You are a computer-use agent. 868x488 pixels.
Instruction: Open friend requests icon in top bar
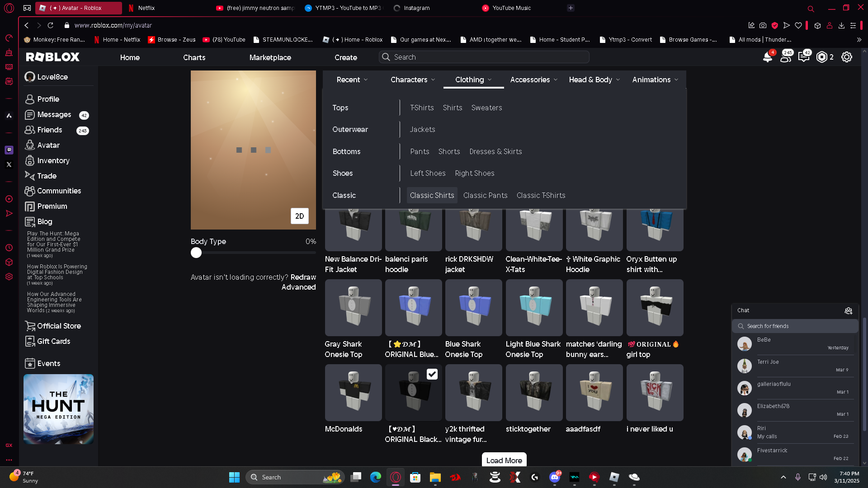786,57
